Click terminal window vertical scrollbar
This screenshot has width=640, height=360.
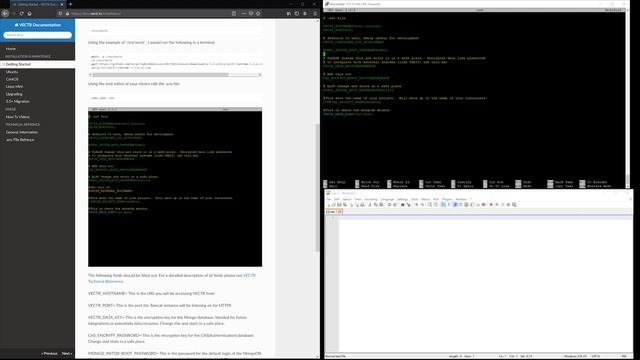627,98
